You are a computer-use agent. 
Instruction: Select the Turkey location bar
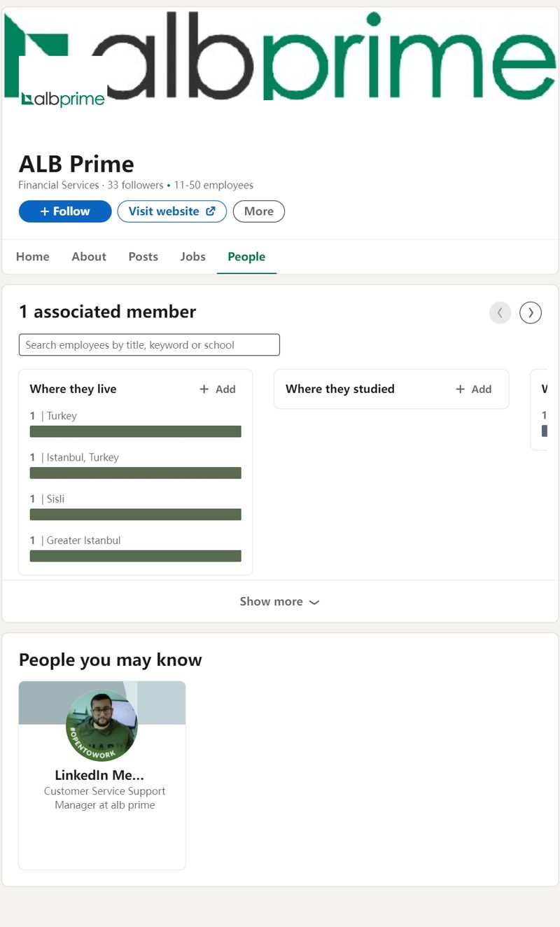click(x=136, y=431)
